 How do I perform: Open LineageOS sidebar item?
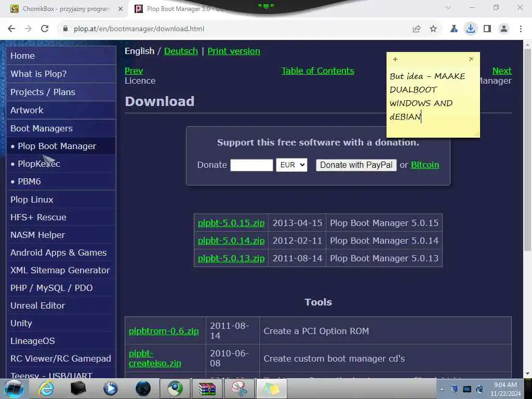pos(61,341)
